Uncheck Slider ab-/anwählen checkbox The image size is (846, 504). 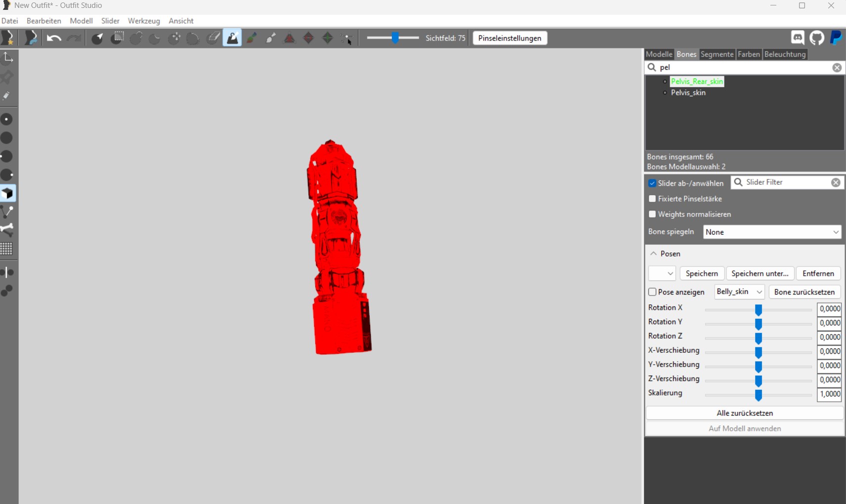tap(652, 183)
